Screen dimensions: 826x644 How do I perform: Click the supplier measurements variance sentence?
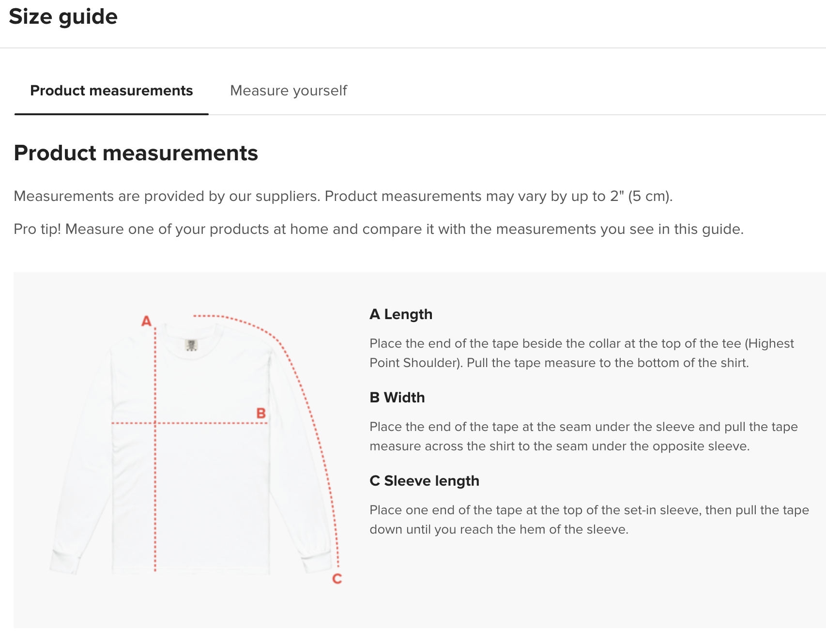tap(343, 196)
